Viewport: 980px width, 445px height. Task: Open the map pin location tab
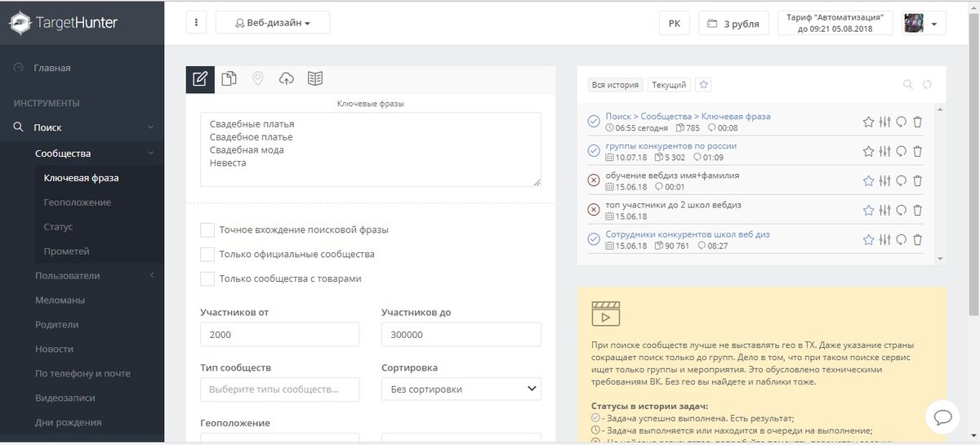pos(257,78)
